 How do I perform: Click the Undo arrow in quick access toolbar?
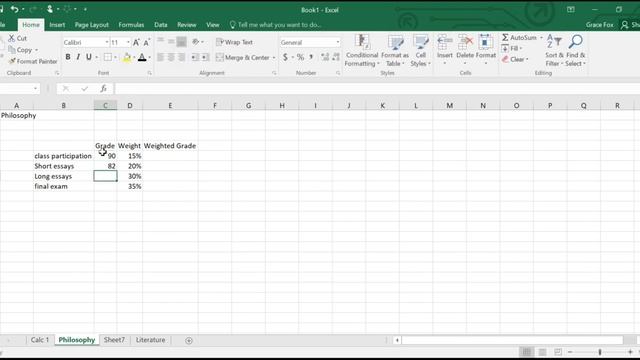(14, 9)
